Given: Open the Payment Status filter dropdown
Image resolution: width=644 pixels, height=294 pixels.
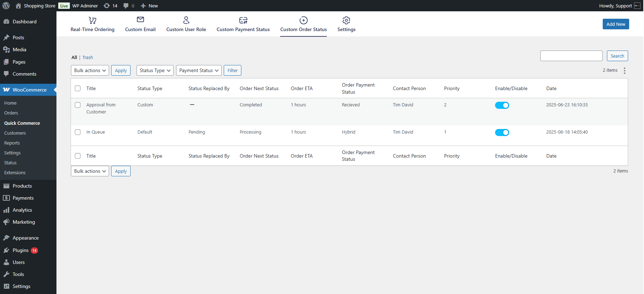Looking at the screenshot, I should point(199,70).
